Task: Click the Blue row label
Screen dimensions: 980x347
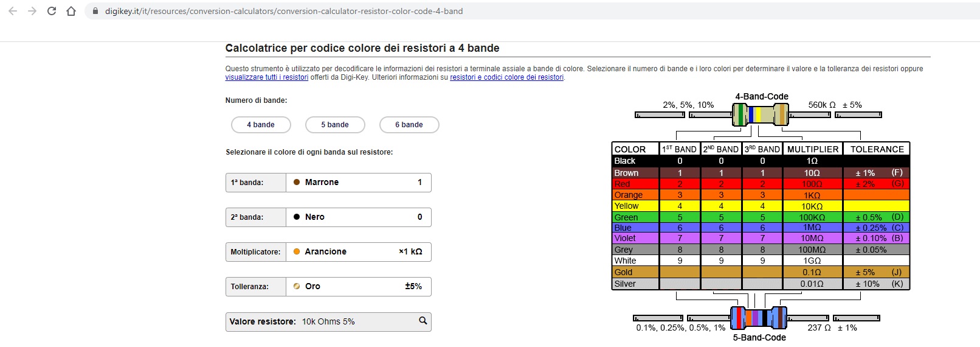Action: pos(623,228)
